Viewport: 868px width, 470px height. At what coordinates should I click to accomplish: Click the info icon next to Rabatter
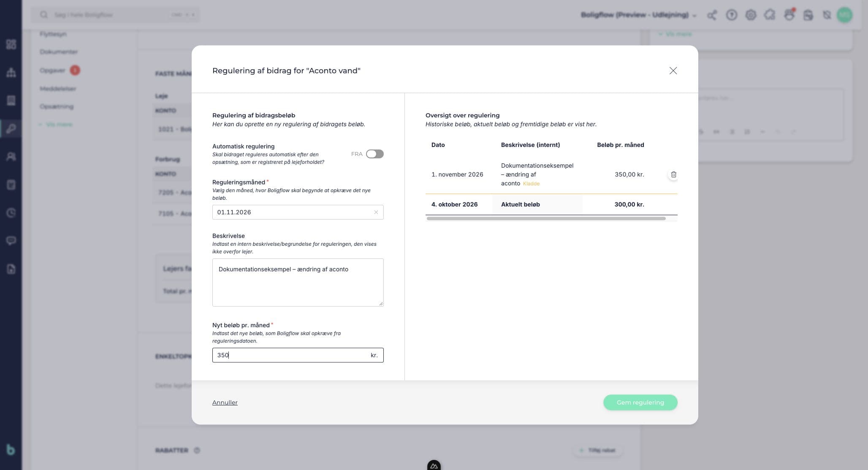(197, 450)
